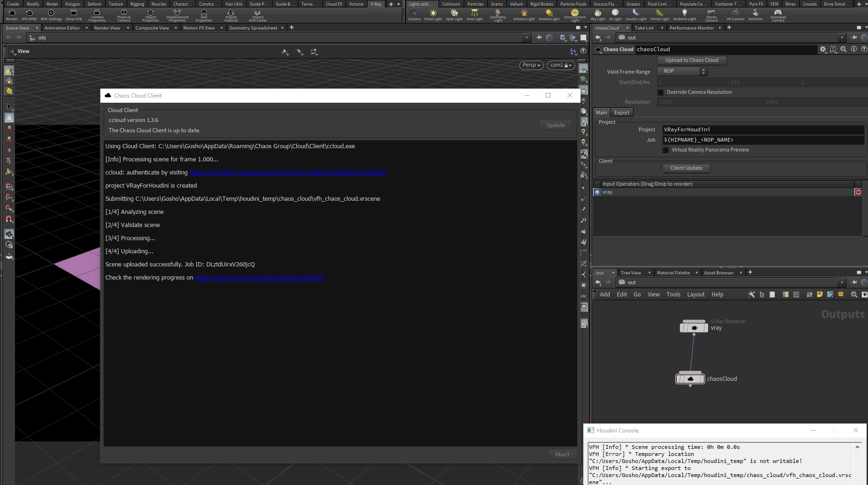Create a Portal Light
Viewport: 868px width, 485px height.
pos(660,15)
